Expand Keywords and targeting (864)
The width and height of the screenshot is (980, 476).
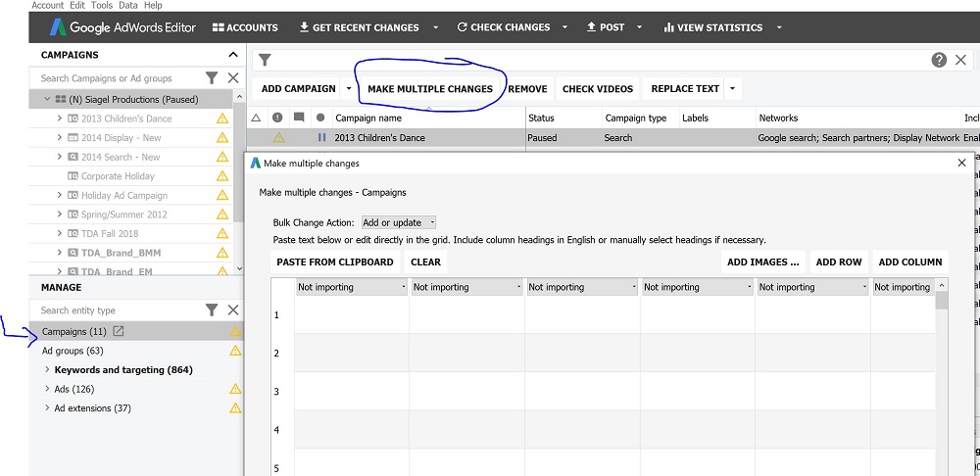(x=47, y=370)
